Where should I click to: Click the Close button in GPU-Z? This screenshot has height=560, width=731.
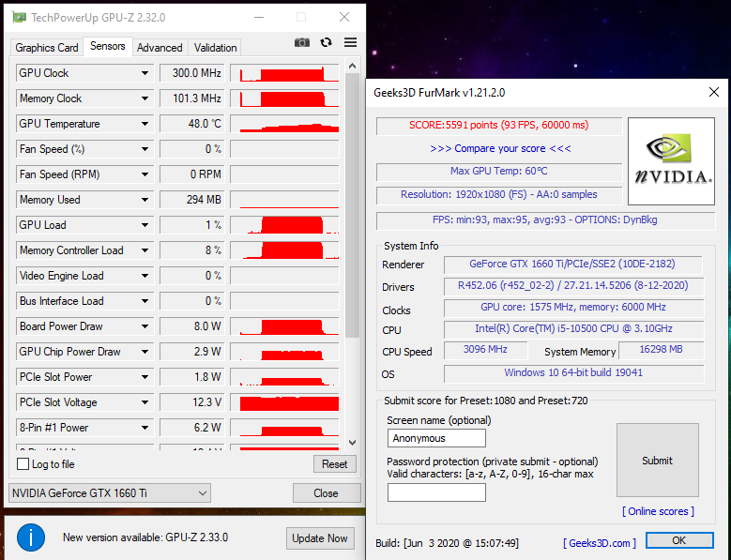(x=326, y=492)
